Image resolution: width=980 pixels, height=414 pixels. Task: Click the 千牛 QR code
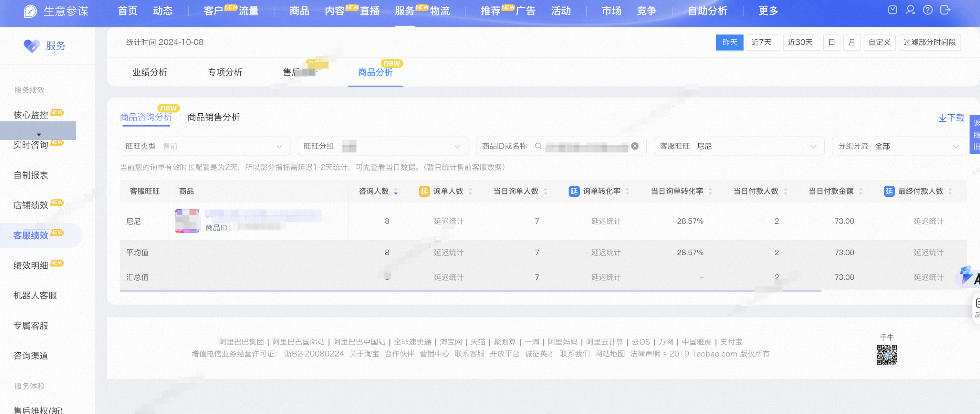(x=886, y=354)
